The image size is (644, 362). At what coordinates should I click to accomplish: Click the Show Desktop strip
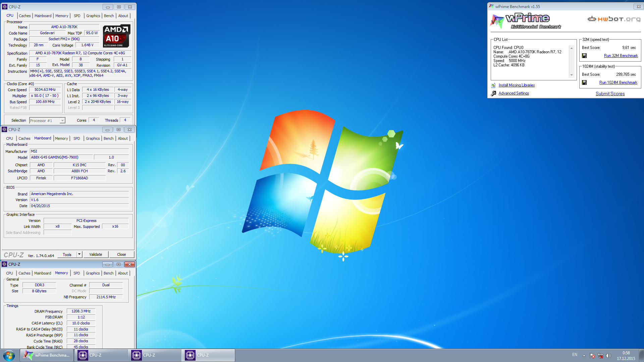tap(641, 355)
